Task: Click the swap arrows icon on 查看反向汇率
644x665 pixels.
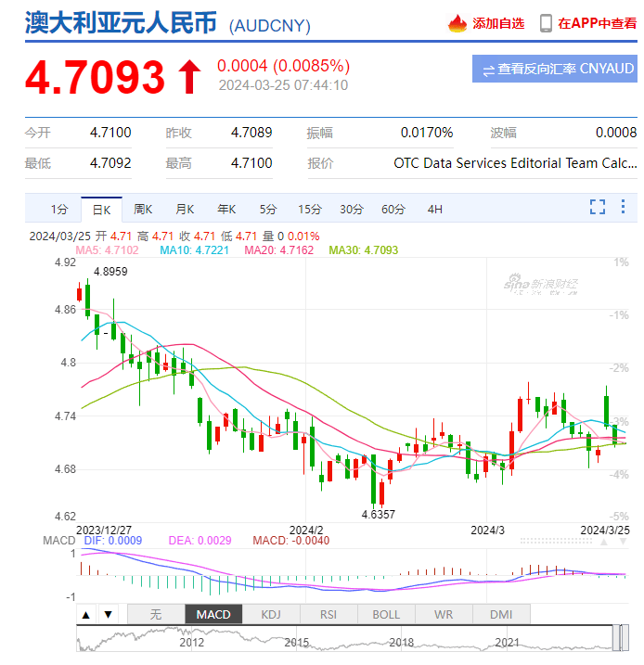Action: (487, 69)
